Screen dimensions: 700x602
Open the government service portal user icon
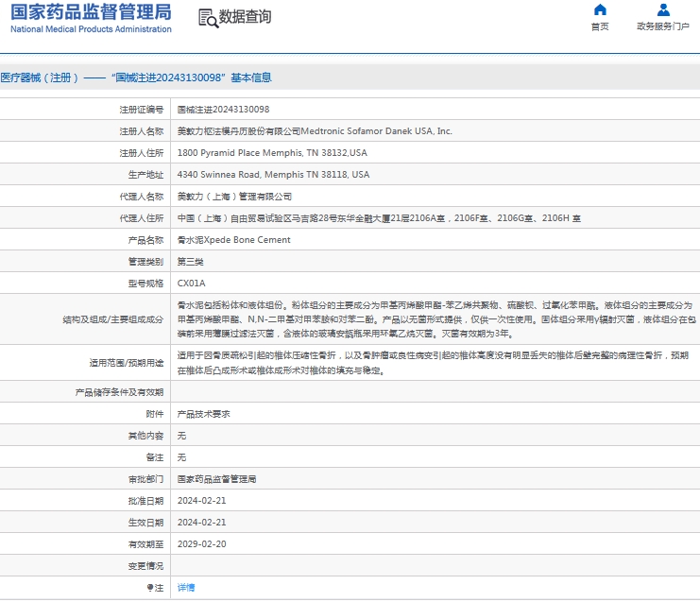click(663, 9)
